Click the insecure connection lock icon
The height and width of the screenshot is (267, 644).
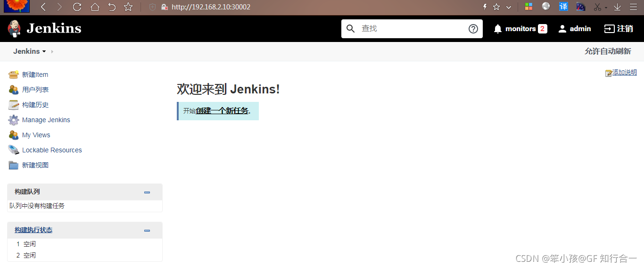tap(165, 7)
